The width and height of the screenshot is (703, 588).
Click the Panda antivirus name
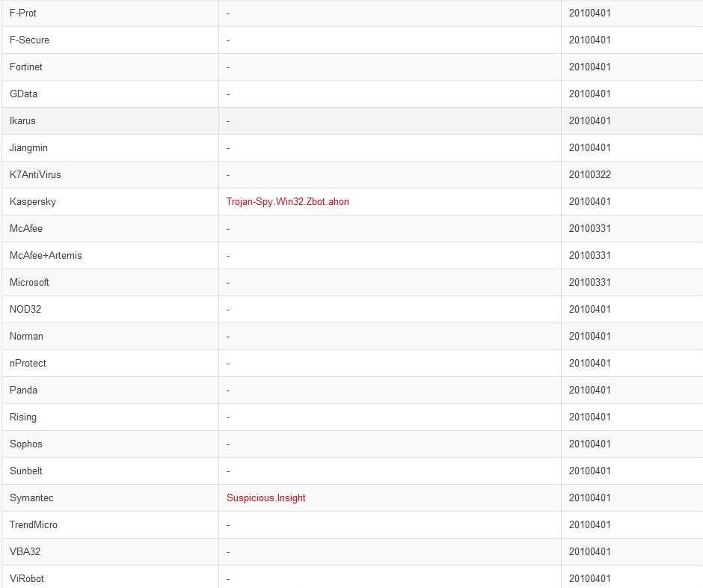pos(23,390)
